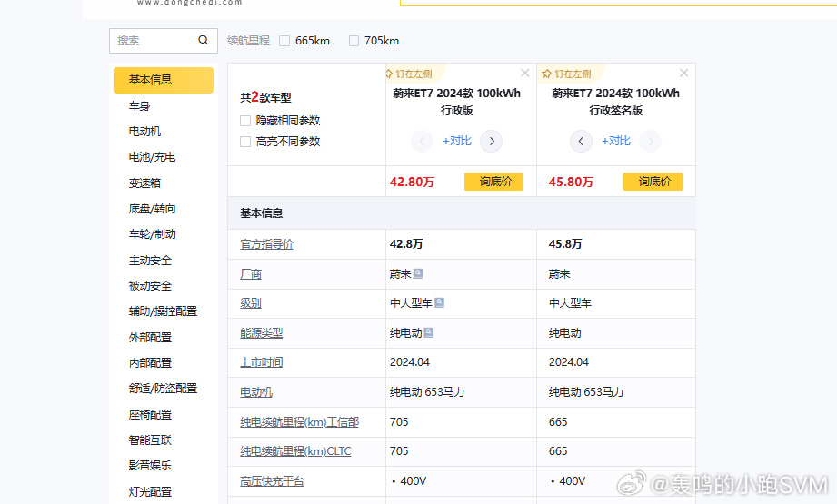This screenshot has height=504, width=837.
Task: Click the search magnifier icon
Action: click(203, 40)
